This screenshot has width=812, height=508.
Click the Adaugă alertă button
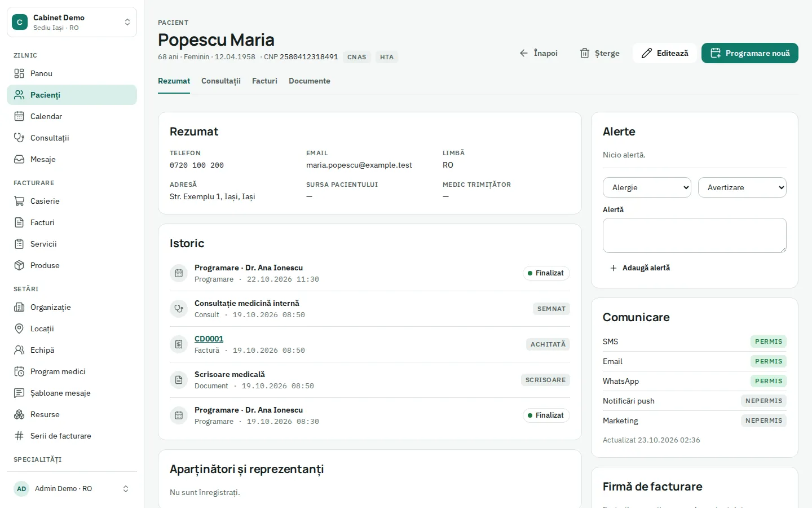640,268
